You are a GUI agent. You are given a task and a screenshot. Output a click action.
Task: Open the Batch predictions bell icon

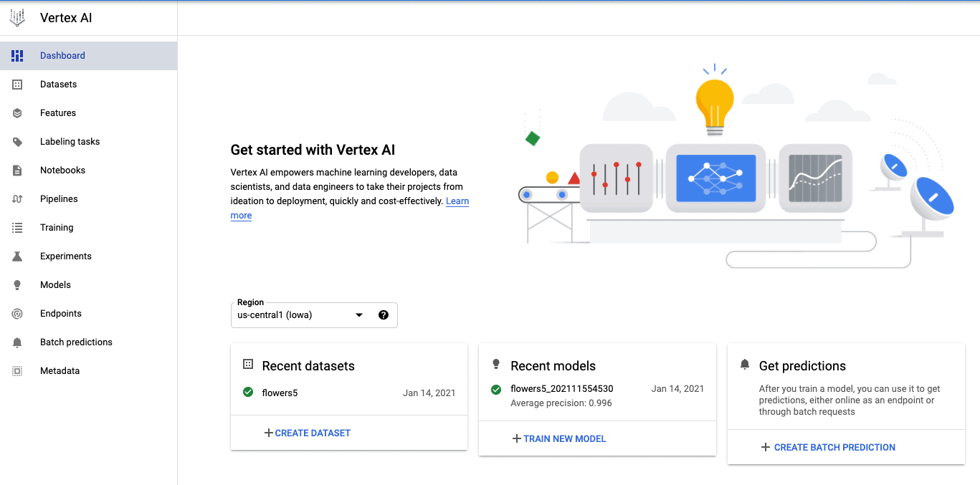click(17, 342)
